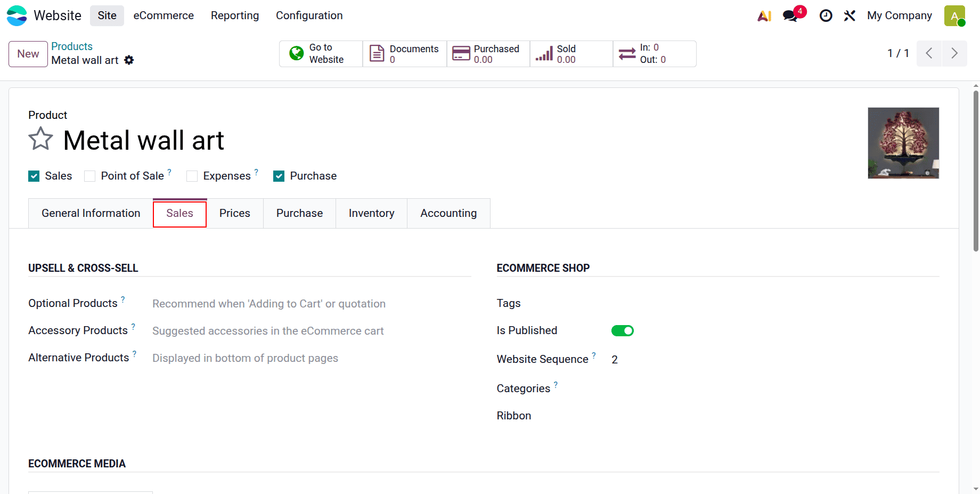Go to next record arrow
Viewport: 980px width, 494px height.
click(954, 53)
